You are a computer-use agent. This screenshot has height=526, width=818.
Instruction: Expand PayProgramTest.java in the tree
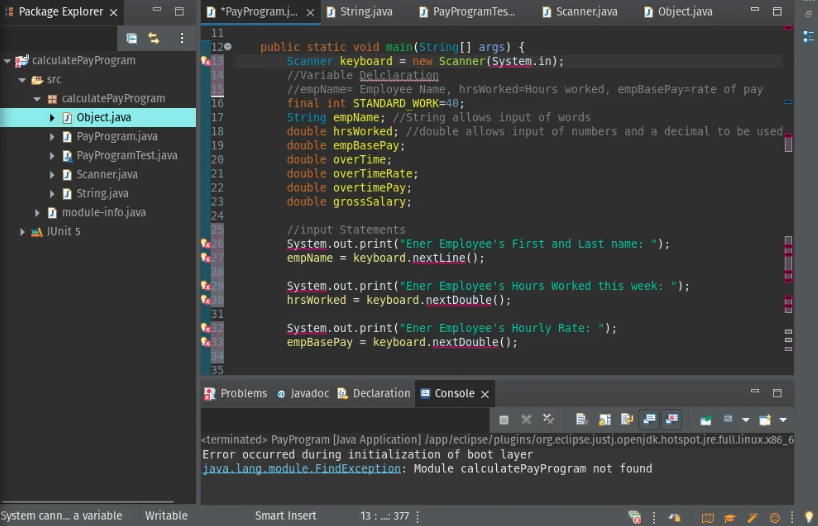click(x=52, y=156)
